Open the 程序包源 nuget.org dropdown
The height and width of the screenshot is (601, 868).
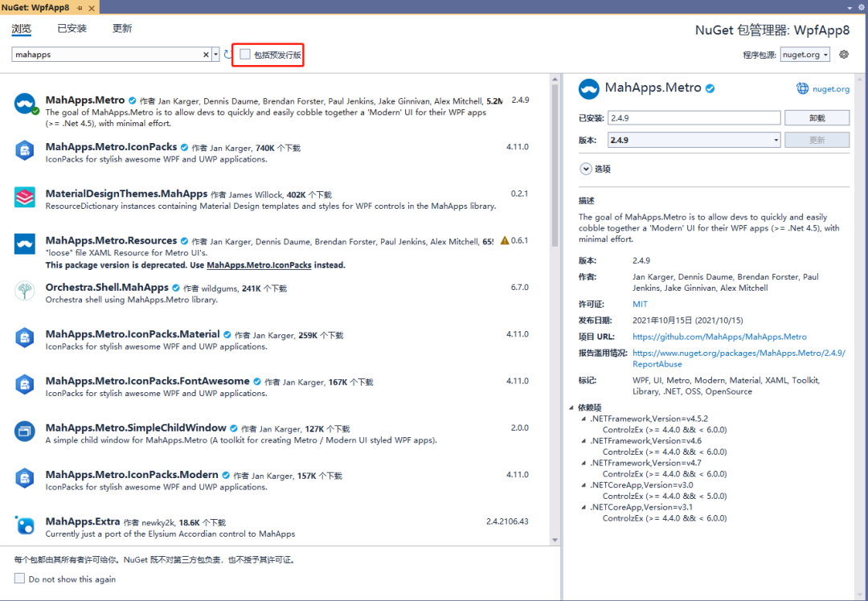[805, 54]
